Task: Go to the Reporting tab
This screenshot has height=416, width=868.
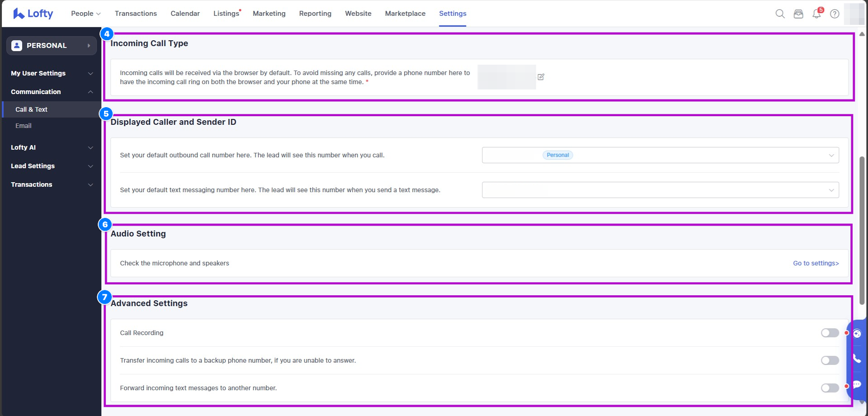Action: pyautogui.click(x=315, y=14)
